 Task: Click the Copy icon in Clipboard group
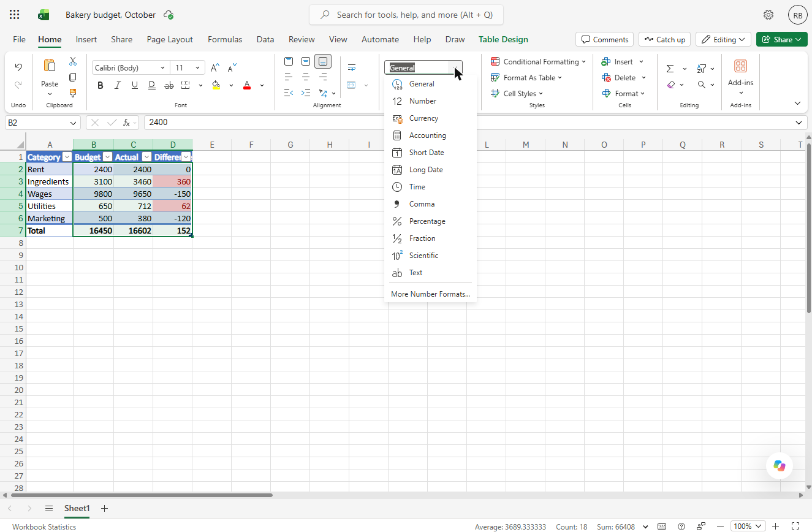pos(73,77)
